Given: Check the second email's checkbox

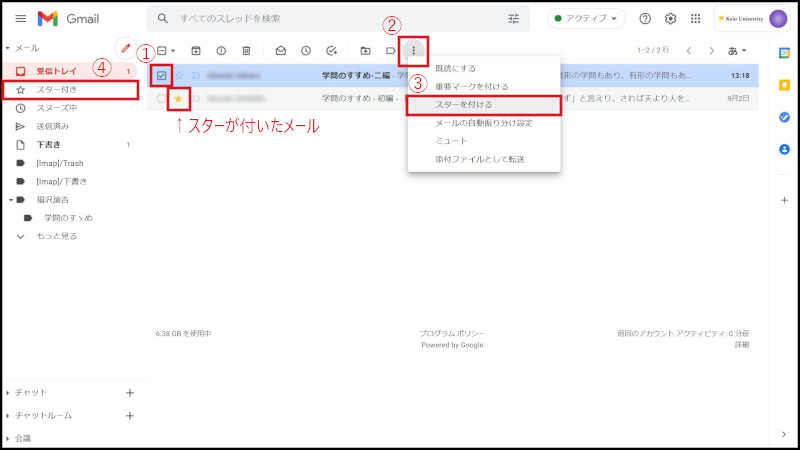Looking at the screenshot, I should point(162,99).
